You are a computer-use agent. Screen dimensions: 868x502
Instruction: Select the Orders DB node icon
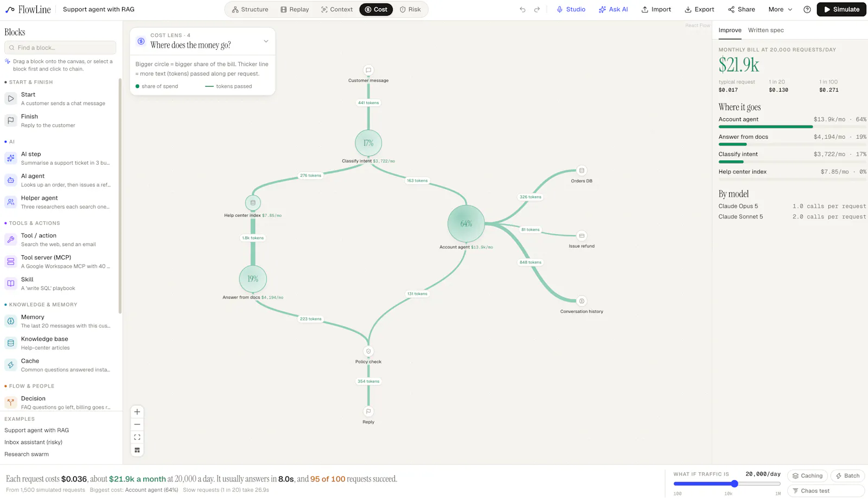pos(582,170)
